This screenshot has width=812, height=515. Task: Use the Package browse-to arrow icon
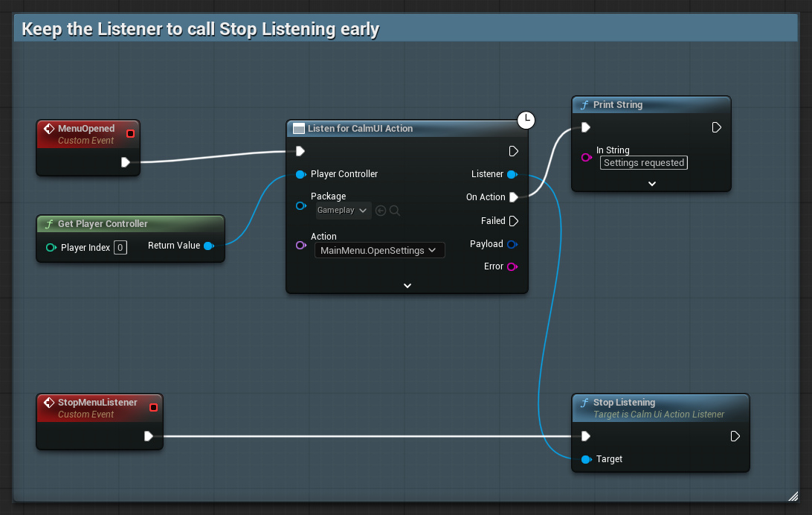coord(381,211)
